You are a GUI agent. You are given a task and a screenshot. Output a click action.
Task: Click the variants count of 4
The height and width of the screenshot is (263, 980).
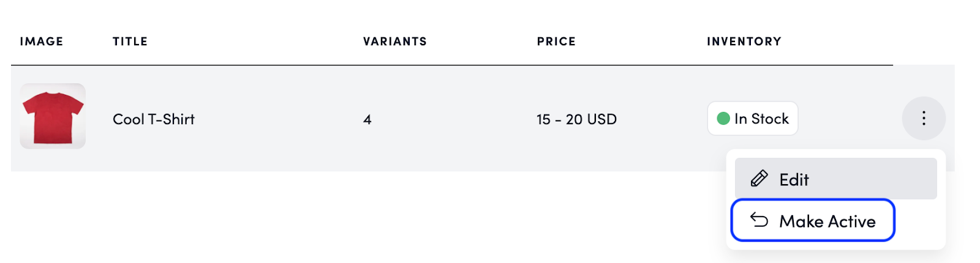[367, 119]
